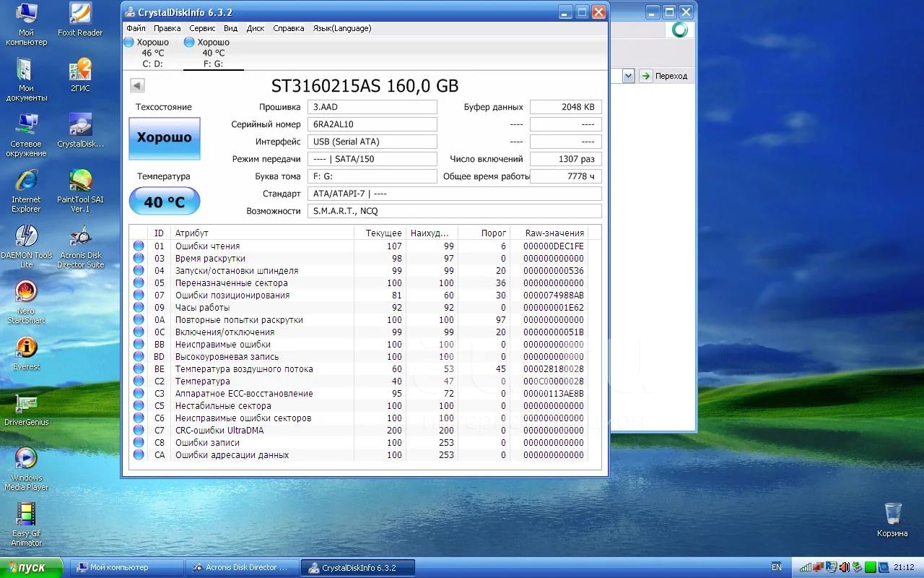This screenshot has height=578, width=924.
Task: Click raw value 000000DEC1FE
Action: click(x=554, y=246)
